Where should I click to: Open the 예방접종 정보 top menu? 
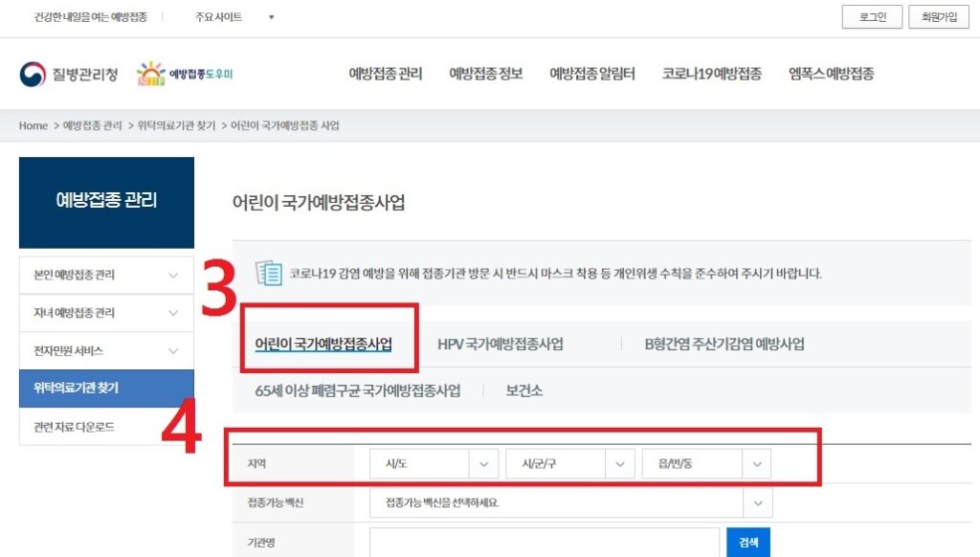485,74
